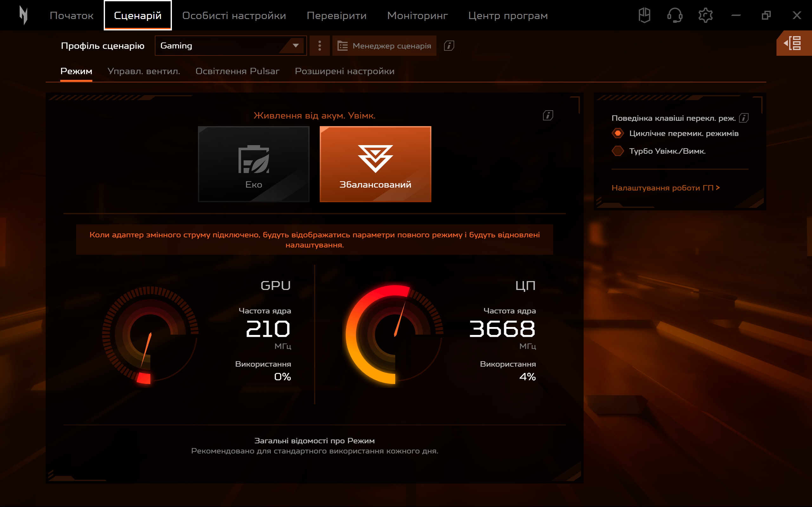Switch to the Моніторинг tab
The height and width of the screenshot is (507, 812).
[417, 15]
